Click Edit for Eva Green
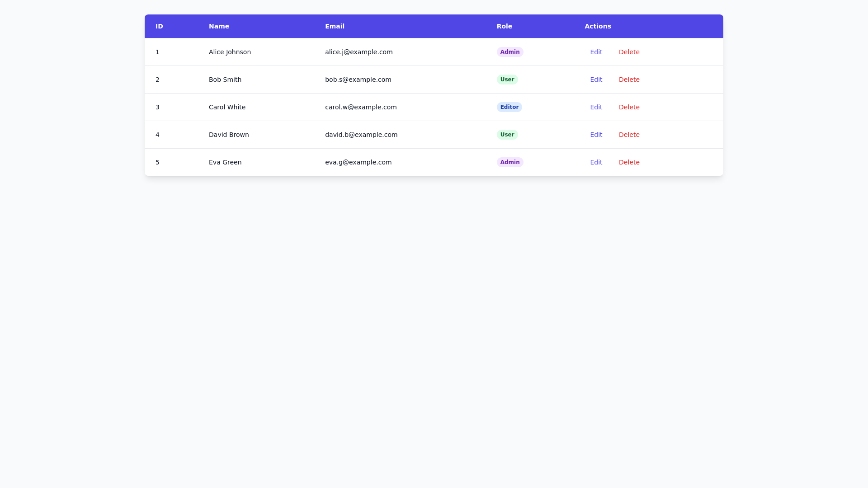This screenshot has width=868, height=488. (x=596, y=162)
